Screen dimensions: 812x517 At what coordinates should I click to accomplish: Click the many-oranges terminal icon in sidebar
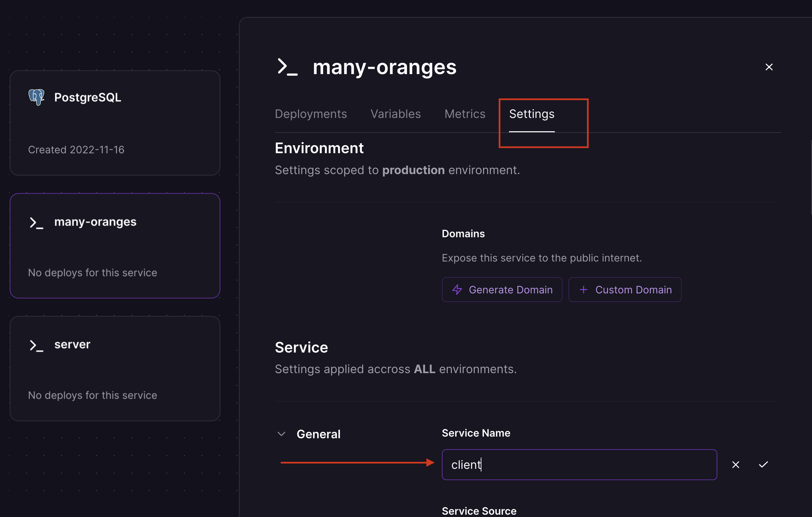tap(37, 223)
